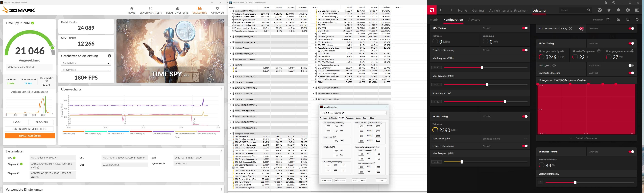This screenshot has height=193, width=644.
Task: Go back in AMD Software navigation
Action: pyautogui.click(x=441, y=10)
